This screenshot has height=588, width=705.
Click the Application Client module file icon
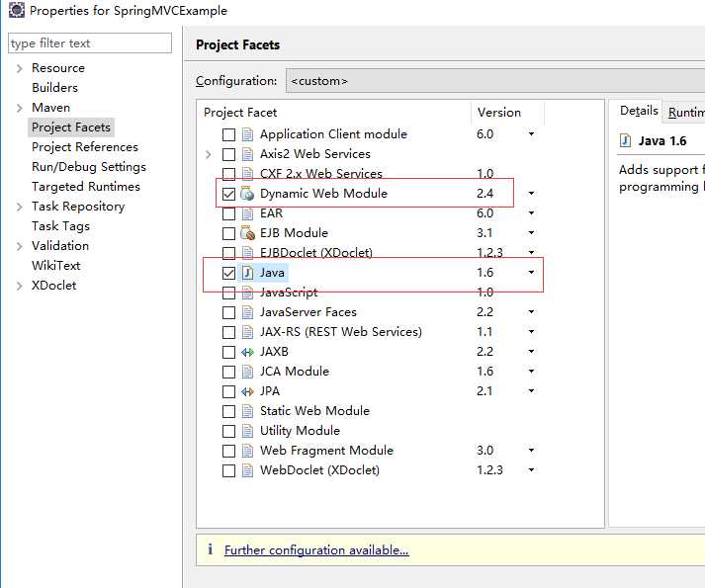point(247,134)
